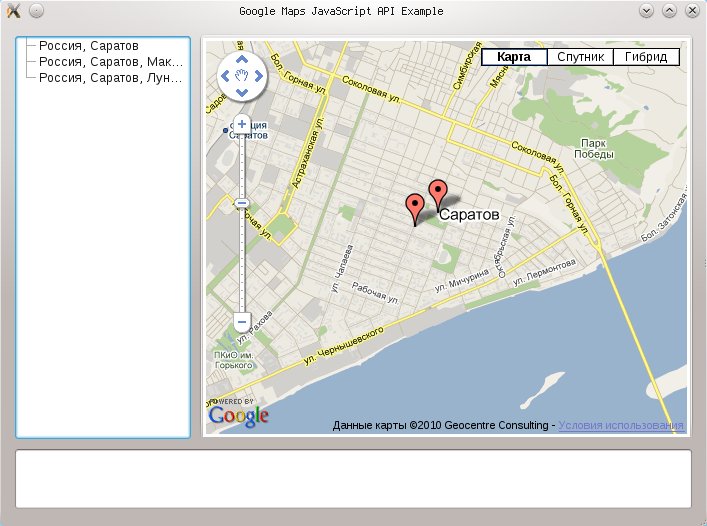Switch the map to Карта view
This screenshot has width=707, height=526.
(514, 57)
